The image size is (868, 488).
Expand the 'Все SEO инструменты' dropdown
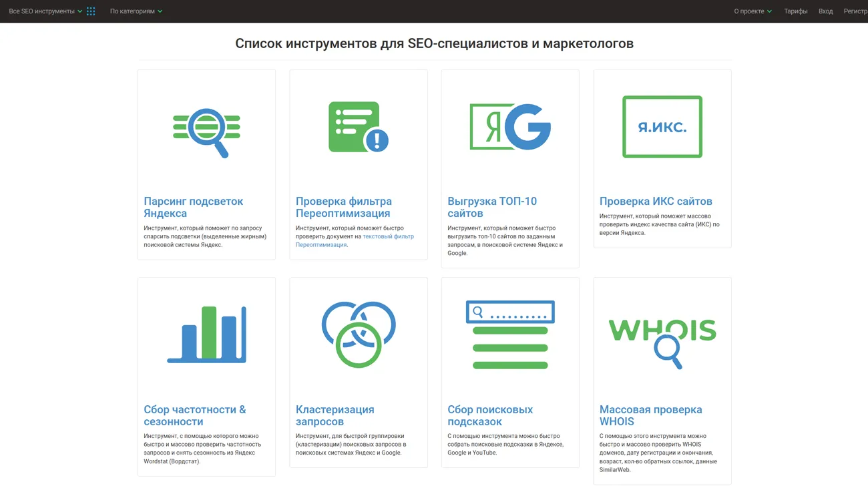pos(45,11)
